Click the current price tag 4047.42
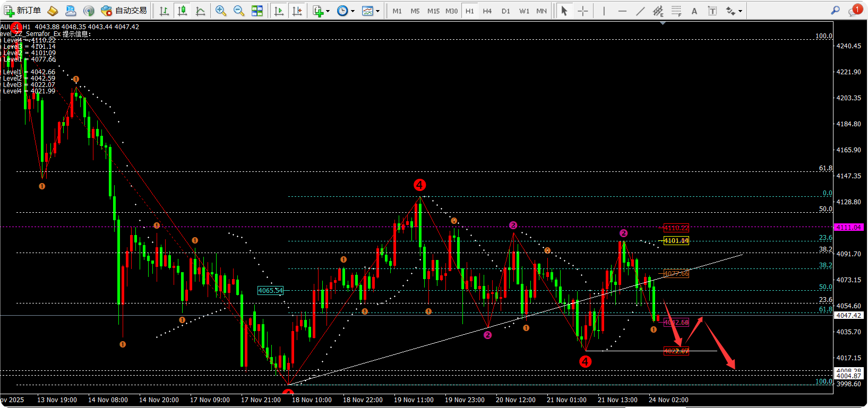Viewport: 868px width, 408px height. tap(849, 315)
